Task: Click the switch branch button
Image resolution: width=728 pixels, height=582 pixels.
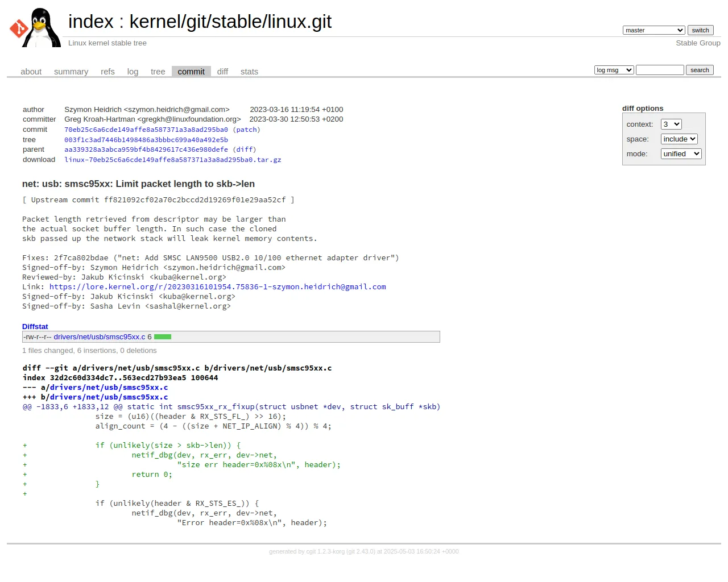Action: click(700, 30)
